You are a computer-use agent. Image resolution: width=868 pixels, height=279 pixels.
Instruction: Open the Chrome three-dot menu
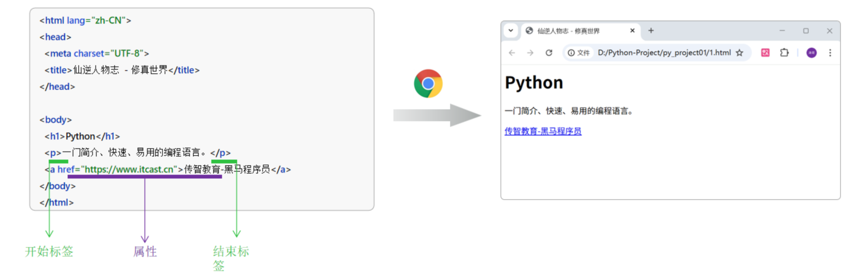[x=830, y=52]
